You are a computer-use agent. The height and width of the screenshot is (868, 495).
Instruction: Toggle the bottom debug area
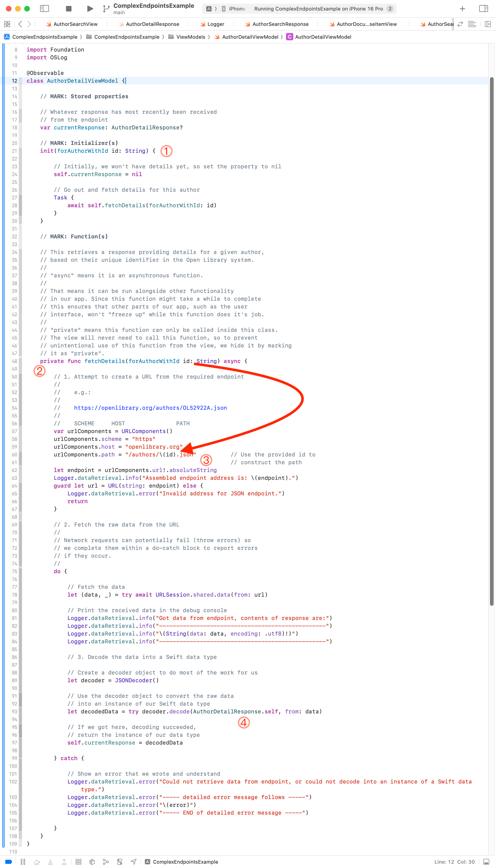[x=486, y=862]
